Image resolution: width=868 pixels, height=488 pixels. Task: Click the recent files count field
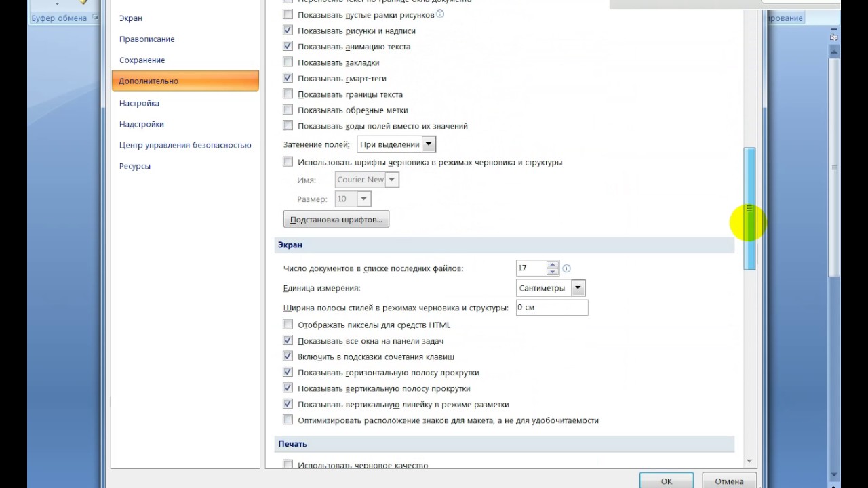click(x=532, y=268)
